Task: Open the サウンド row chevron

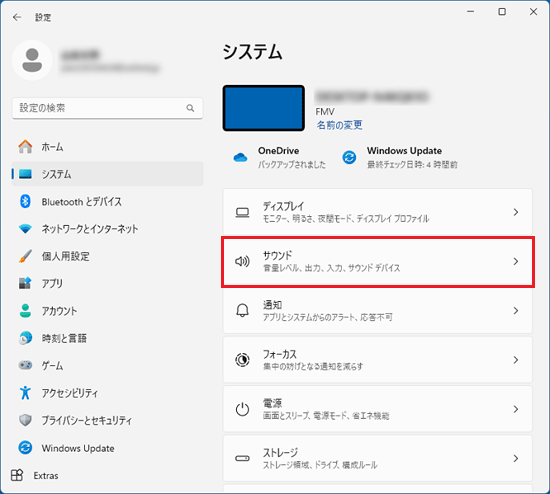Action: click(x=516, y=261)
